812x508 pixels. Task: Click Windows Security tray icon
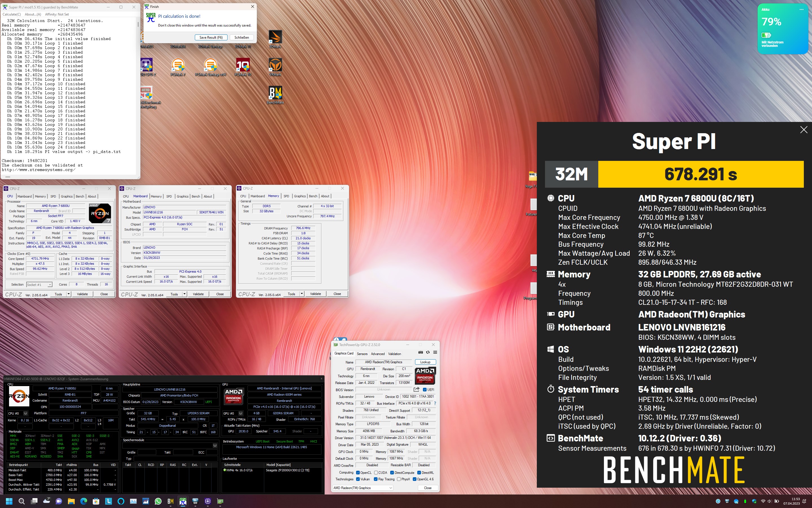[x=754, y=501]
